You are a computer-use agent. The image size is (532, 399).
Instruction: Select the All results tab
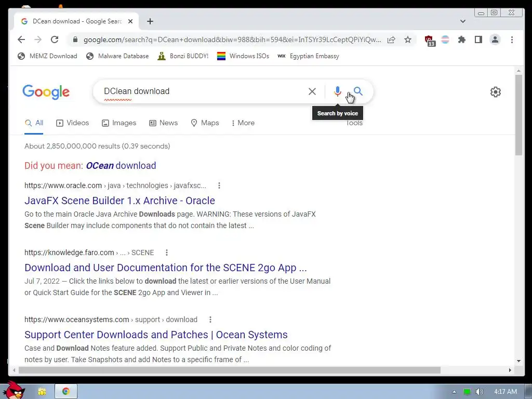tap(34, 123)
